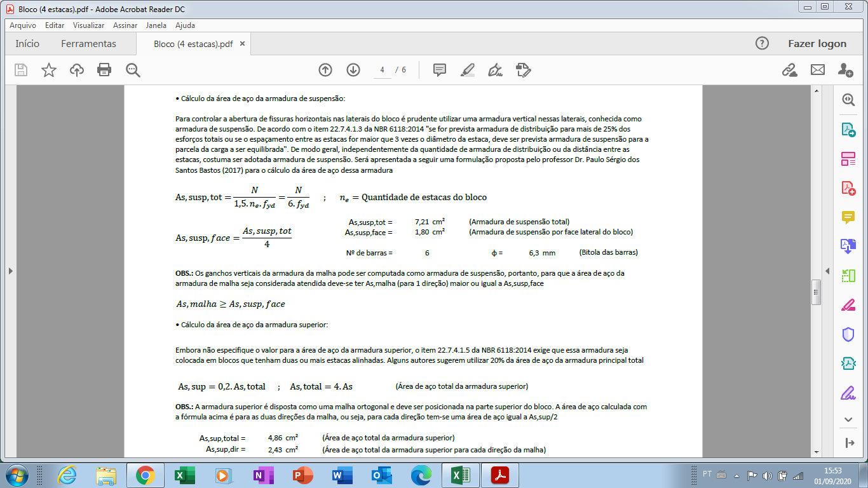Switch to the Início tab
Viewport: 868px width, 488px height.
click(27, 44)
